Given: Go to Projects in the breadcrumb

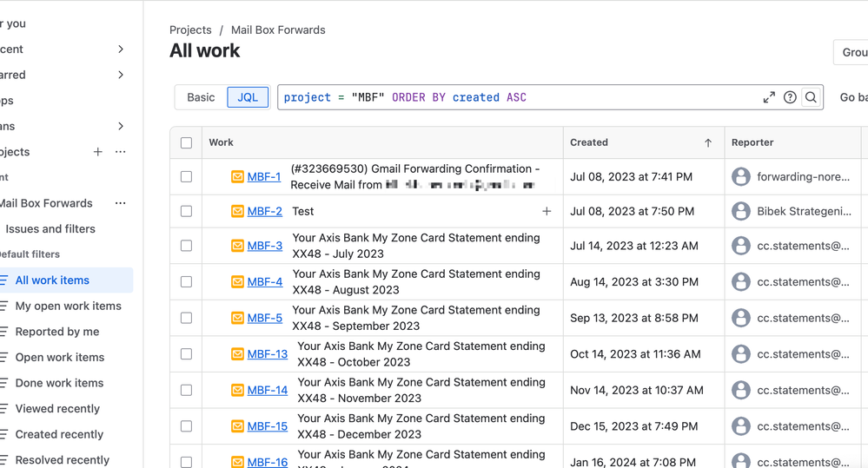Looking at the screenshot, I should coord(190,30).
